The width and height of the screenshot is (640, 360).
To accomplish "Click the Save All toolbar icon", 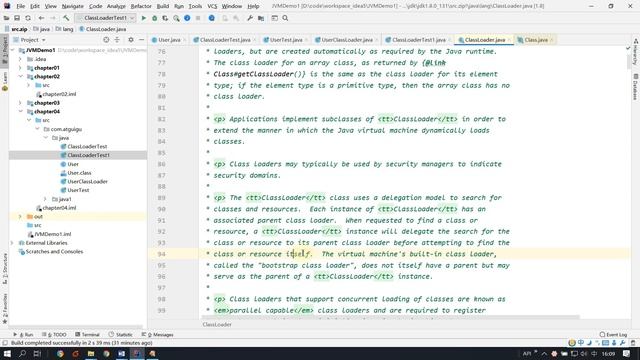I will 17,18.
